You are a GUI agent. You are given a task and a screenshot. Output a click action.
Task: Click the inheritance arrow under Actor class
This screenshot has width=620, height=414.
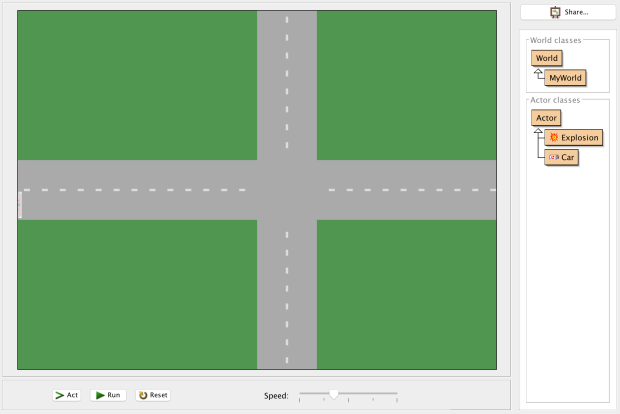538,134
